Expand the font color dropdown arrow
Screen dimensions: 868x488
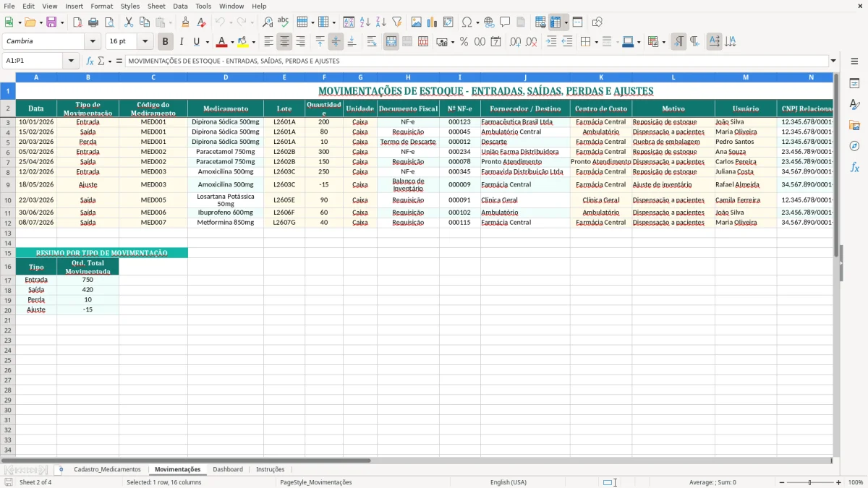[231, 42]
